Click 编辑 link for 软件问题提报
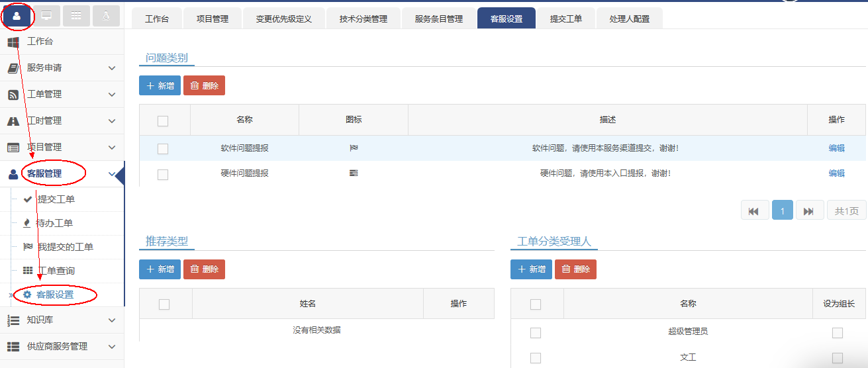Viewport: 868px width, 368px height. (836, 148)
